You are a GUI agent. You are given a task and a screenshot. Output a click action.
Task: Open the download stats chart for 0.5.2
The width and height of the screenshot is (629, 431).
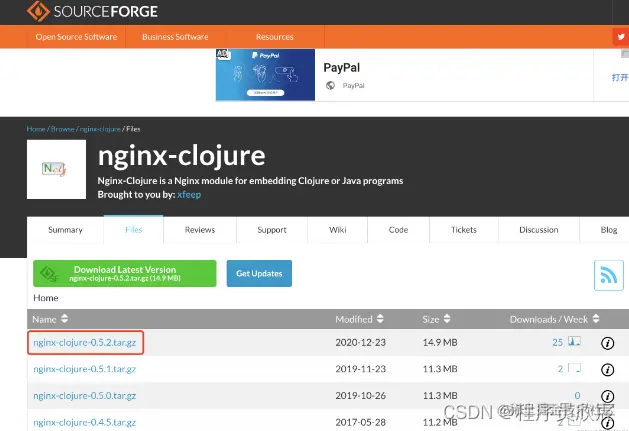pyautogui.click(x=574, y=342)
